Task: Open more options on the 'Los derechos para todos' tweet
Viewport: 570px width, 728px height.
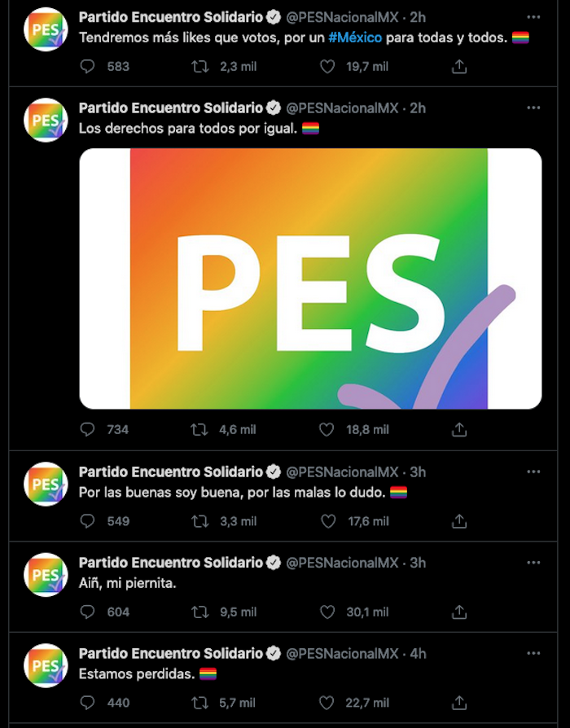Action: (x=533, y=107)
